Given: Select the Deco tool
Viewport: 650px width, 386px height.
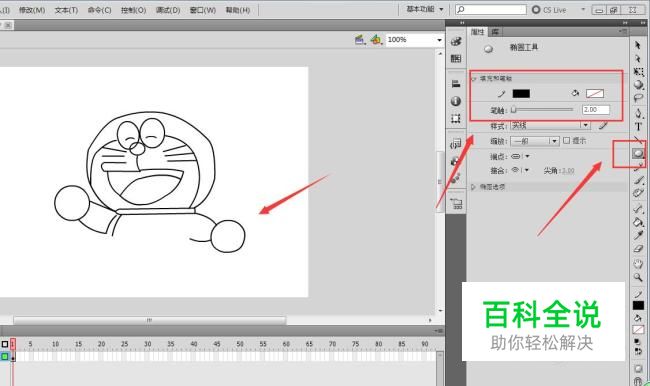Looking at the screenshot, I should (x=638, y=193).
